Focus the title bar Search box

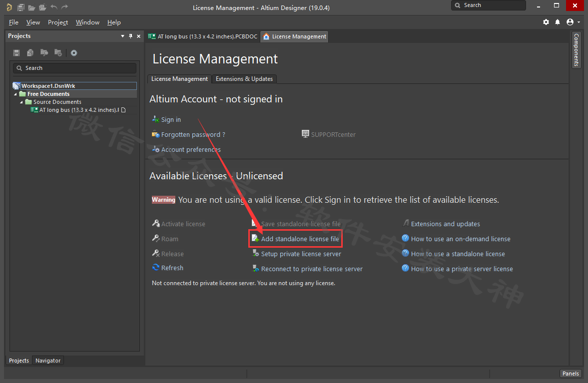[488, 5]
